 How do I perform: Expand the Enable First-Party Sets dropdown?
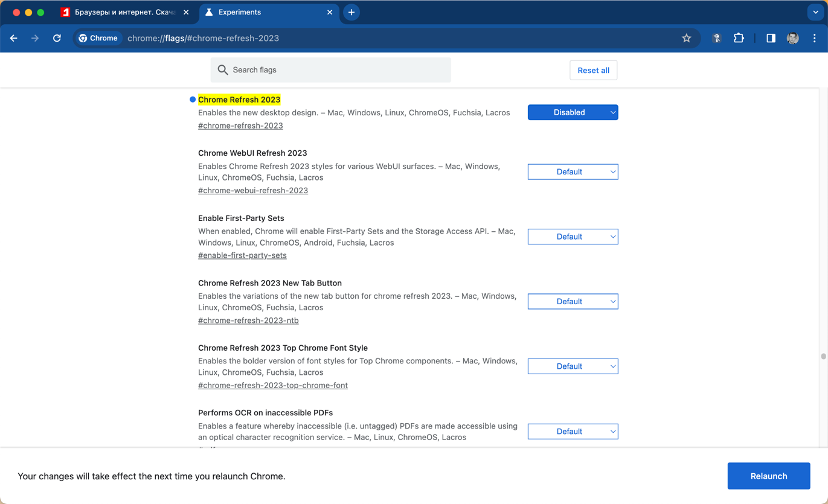click(x=573, y=237)
